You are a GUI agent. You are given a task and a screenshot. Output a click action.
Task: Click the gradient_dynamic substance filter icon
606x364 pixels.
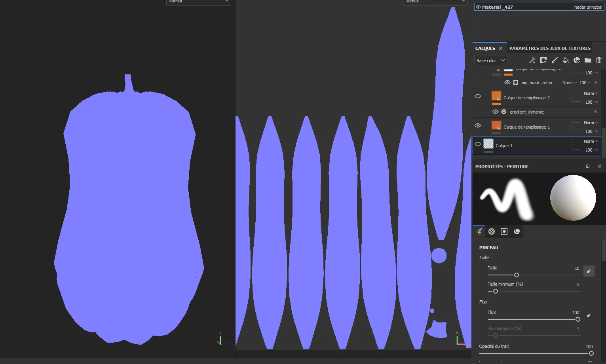(504, 112)
